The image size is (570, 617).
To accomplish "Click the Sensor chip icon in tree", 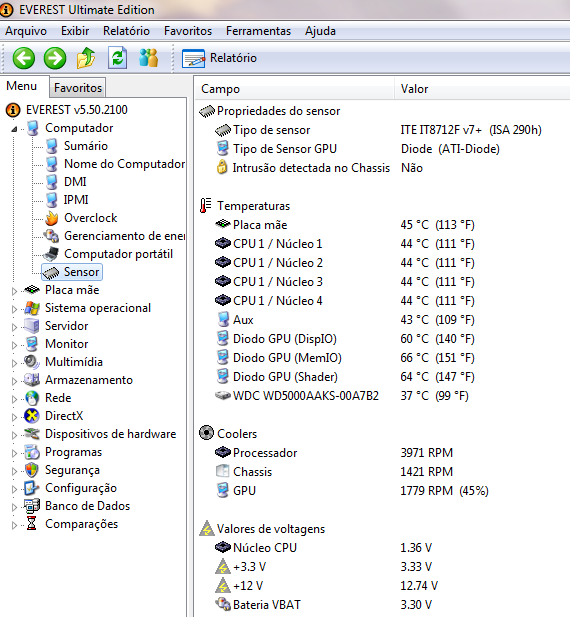I will pos(52,272).
